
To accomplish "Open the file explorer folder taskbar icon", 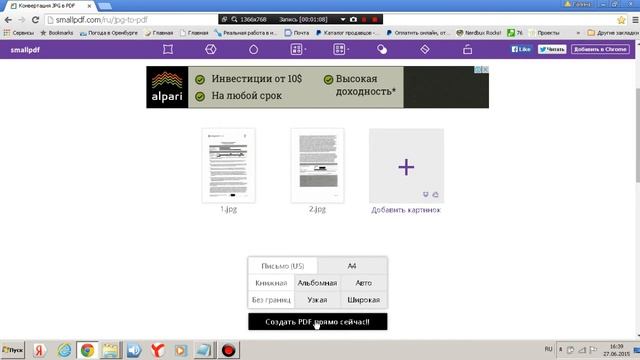I will pyautogui.click(x=111, y=350).
